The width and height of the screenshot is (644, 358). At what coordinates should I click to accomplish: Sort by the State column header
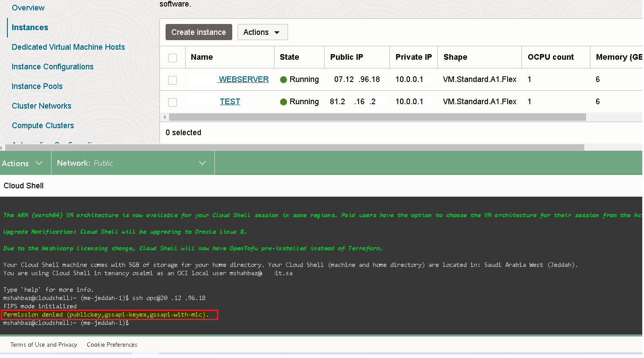tap(289, 57)
